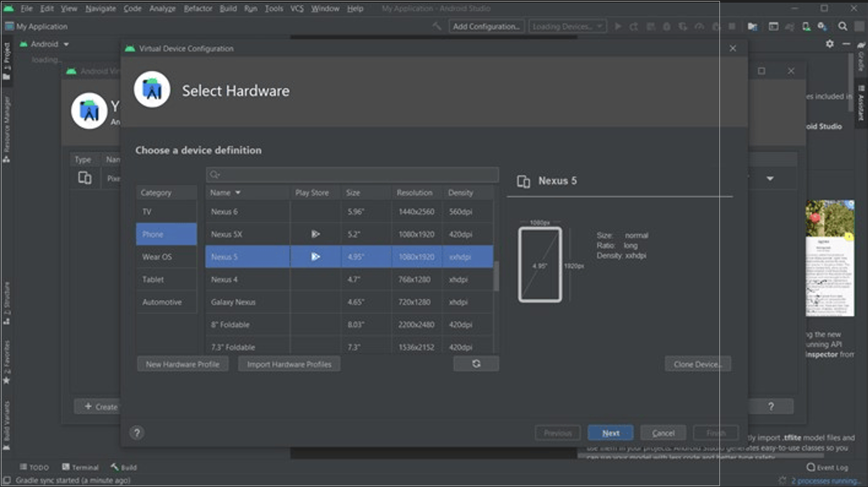Toggle Name column sort arrow
Image resolution: width=868 pixels, height=487 pixels.
pos(238,193)
